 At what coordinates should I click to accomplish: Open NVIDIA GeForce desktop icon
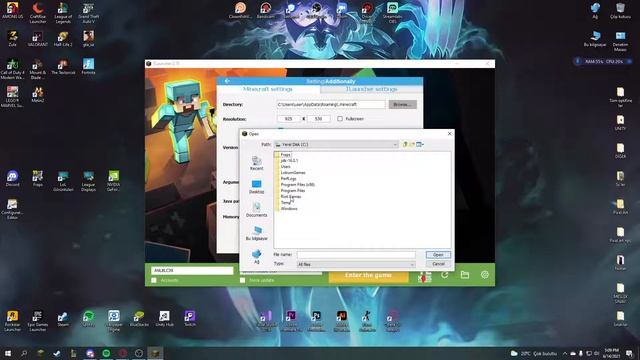(x=113, y=180)
